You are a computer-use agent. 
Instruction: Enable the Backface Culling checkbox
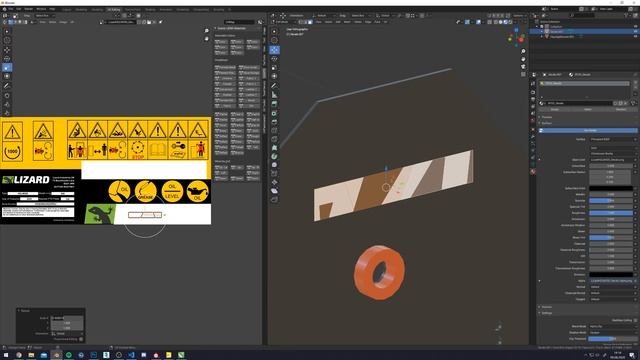click(x=636, y=320)
